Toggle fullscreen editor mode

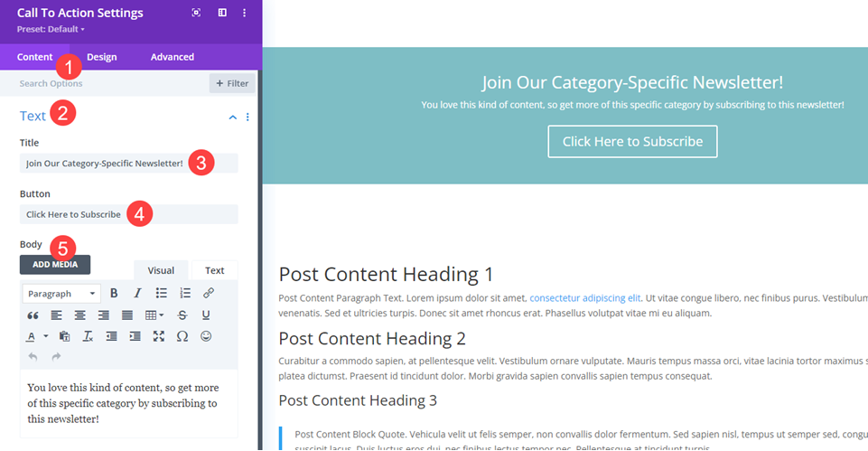tap(159, 336)
